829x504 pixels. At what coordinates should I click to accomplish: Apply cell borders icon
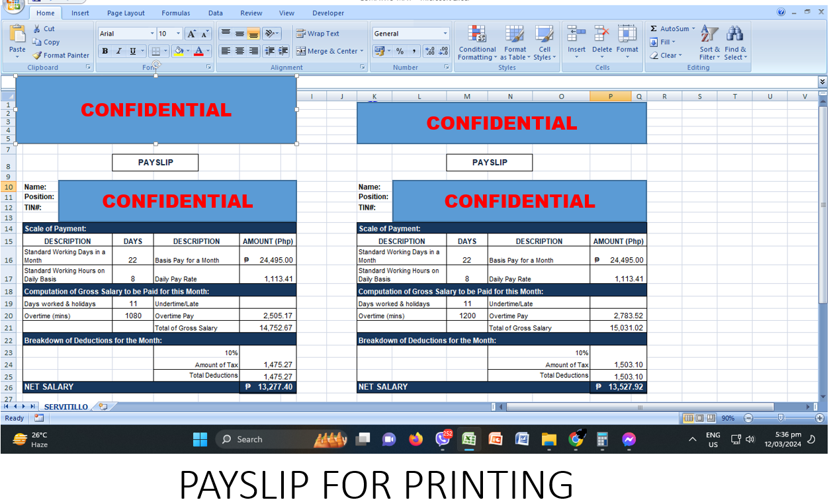(x=155, y=51)
